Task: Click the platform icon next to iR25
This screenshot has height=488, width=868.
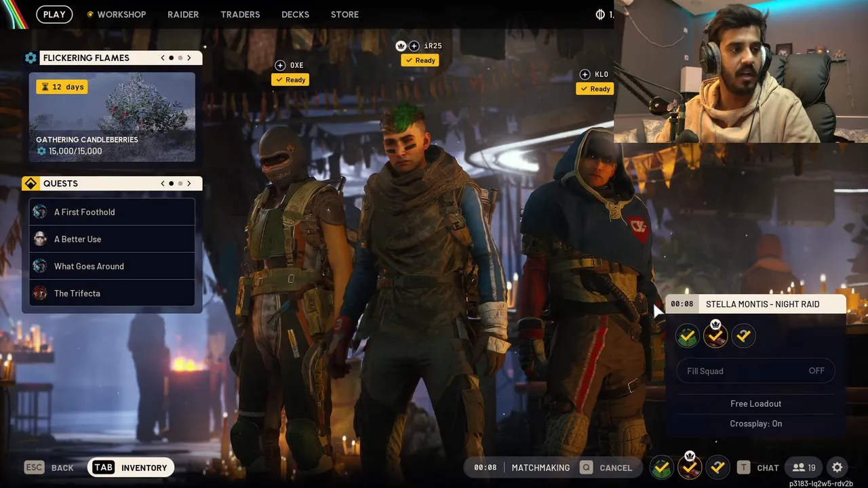Action: [x=414, y=46]
